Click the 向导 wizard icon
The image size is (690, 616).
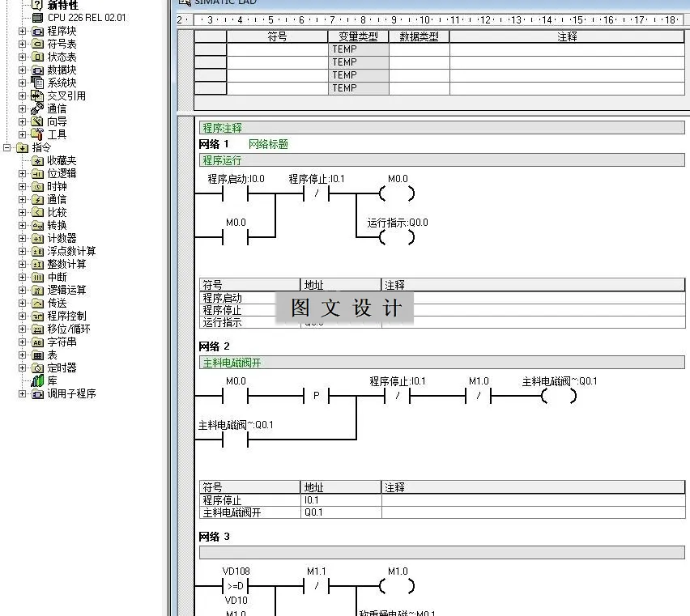(x=37, y=121)
